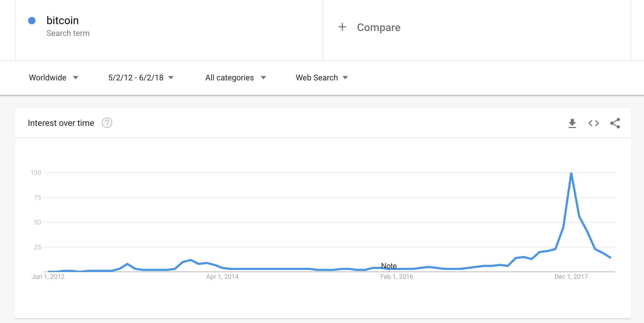Click the plus icon beside Compare

(x=342, y=27)
